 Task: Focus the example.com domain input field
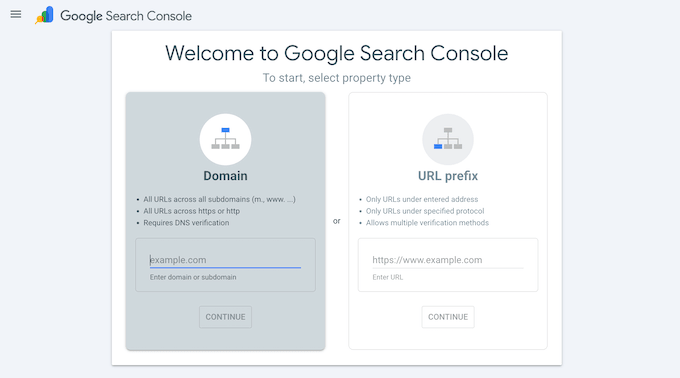tap(225, 260)
